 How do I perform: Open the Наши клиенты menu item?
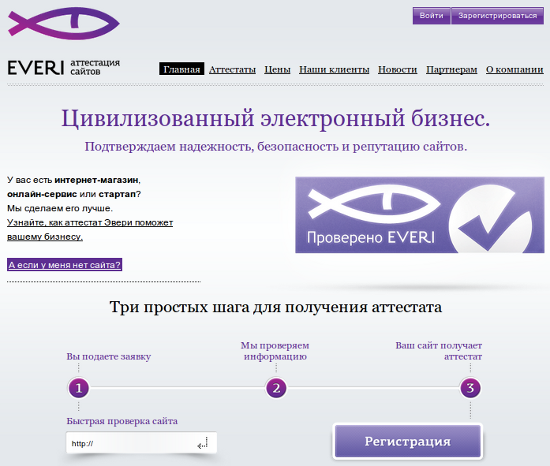[334, 69]
